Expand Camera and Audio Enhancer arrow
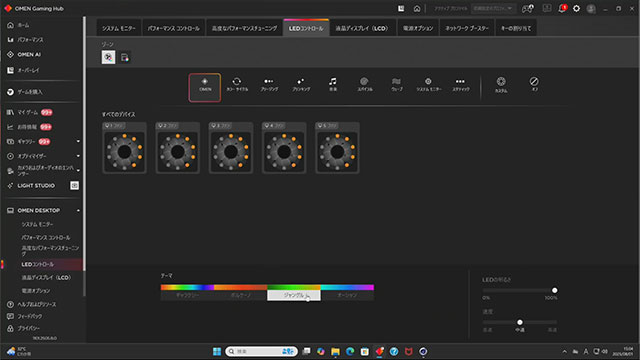Screen dimensions: 640x360 click(78, 171)
